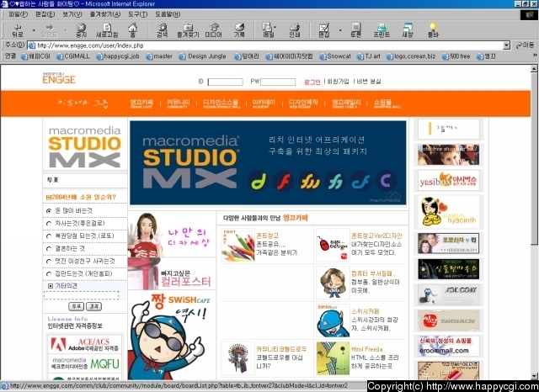Open the Mail toolbar button dropdown
Screen dimensions: 539x392
(x=275, y=27)
